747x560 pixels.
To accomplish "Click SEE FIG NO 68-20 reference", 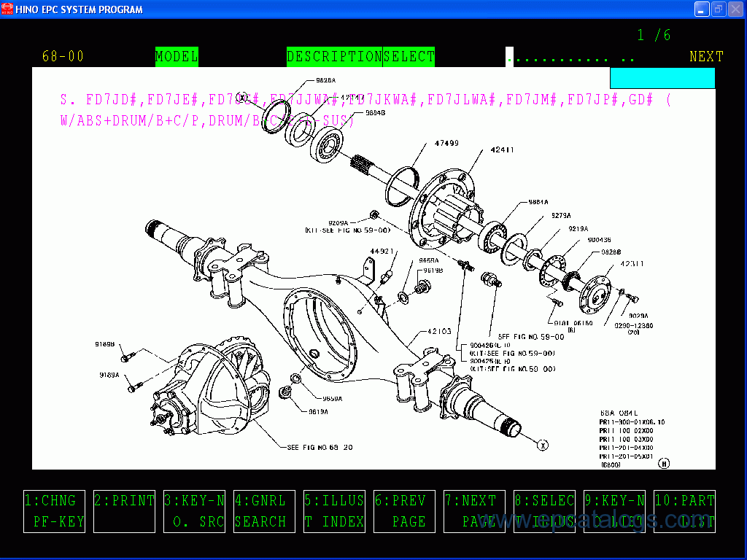I will [x=320, y=447].
